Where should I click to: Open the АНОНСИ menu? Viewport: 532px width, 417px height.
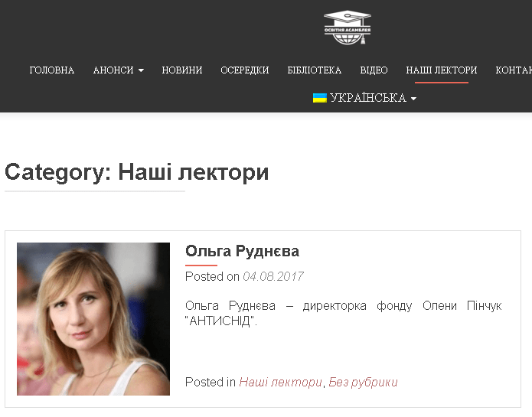(x=118, y=70)
